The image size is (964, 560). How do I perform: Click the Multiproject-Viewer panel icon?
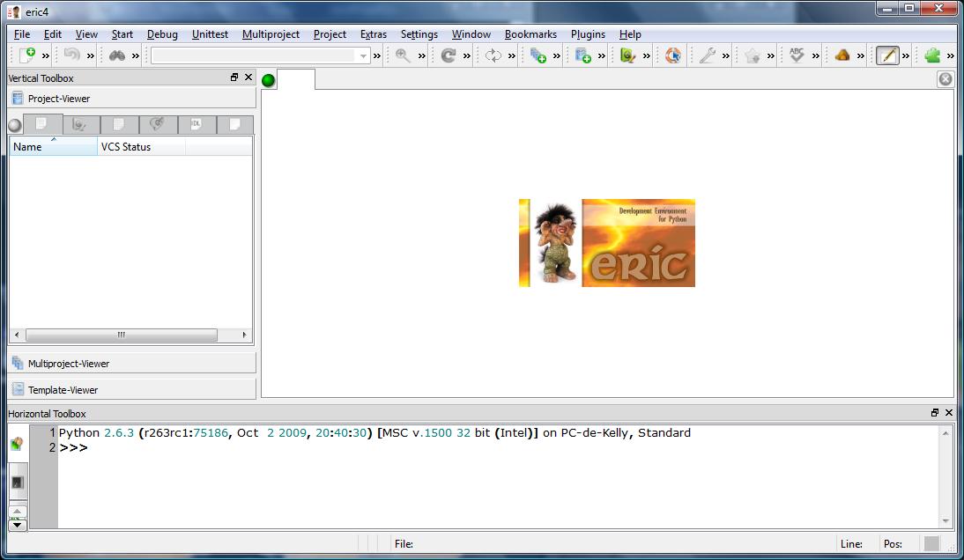[18, 363]
